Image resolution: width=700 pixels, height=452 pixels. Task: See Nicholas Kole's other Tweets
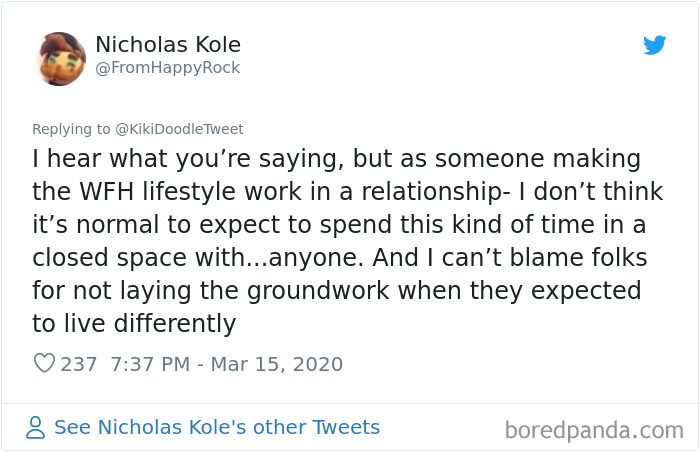217,428
